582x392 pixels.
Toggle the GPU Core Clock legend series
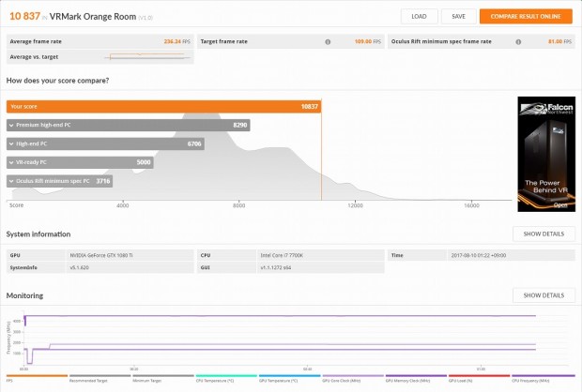pos(353,378)
